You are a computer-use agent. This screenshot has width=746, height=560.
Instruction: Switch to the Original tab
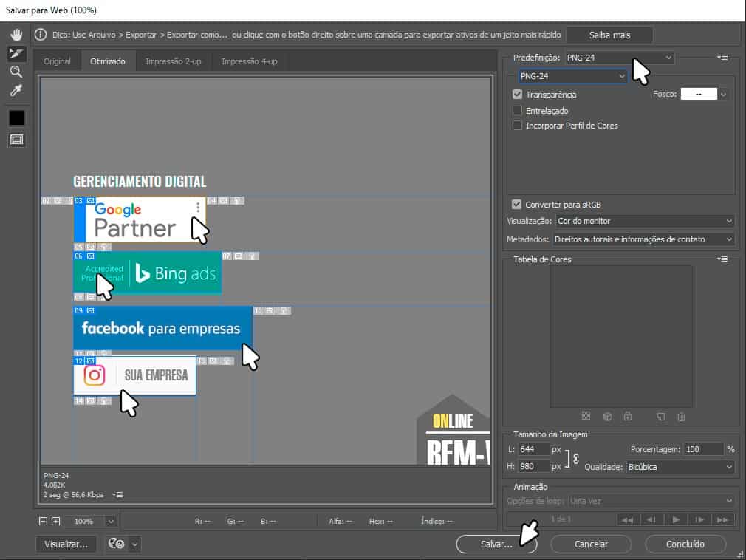57,61
